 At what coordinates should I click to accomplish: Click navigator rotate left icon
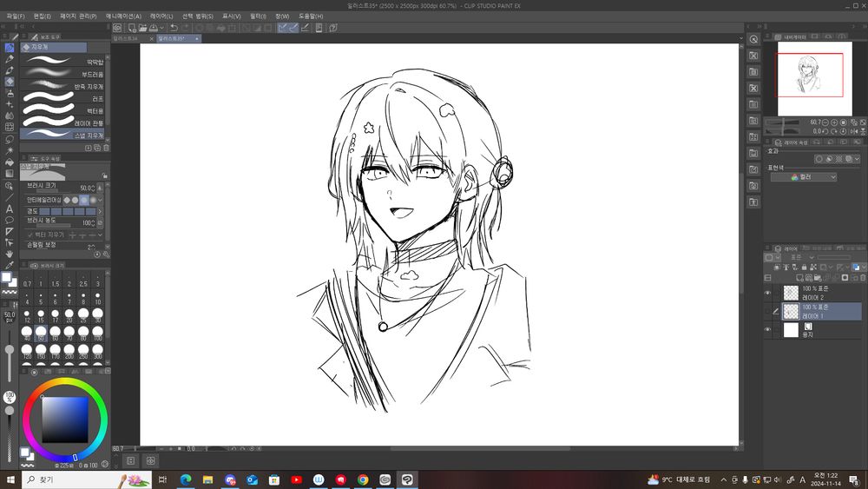(x=825, y=132)
